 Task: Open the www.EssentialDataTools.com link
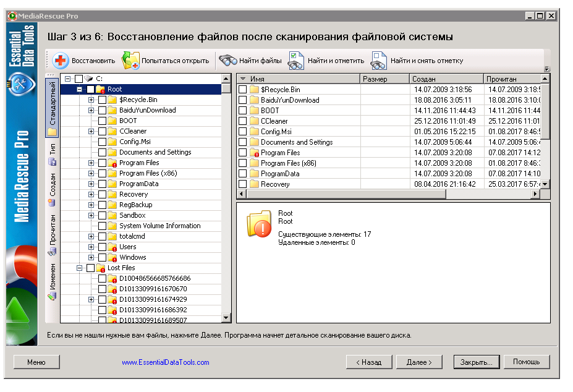(x=166, y=362)
